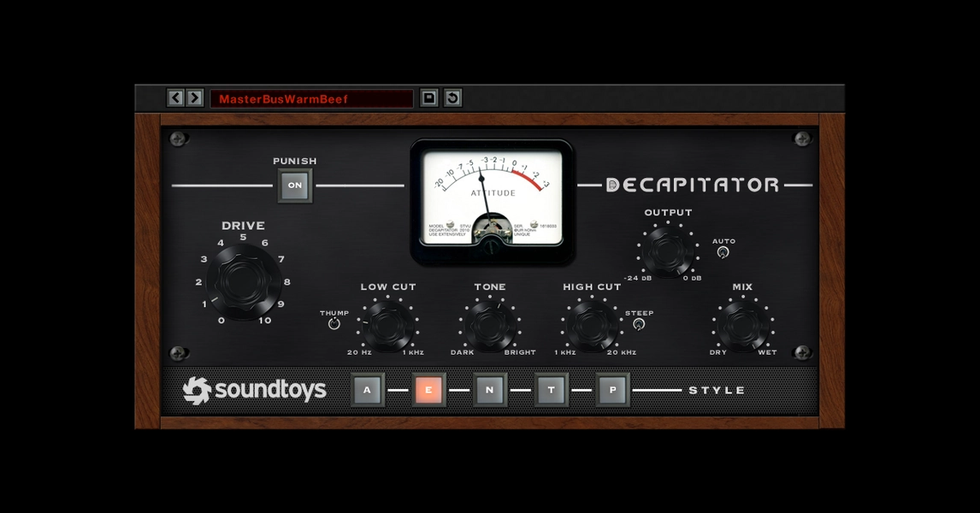Enable the PUNISH mode
This screenshot has width=980, height=513.
[x=294, y=185]
